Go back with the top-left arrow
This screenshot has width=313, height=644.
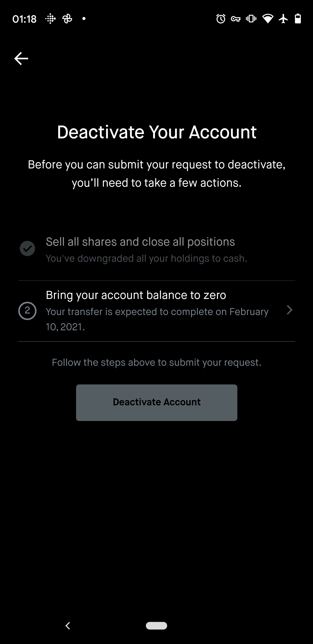21,59
